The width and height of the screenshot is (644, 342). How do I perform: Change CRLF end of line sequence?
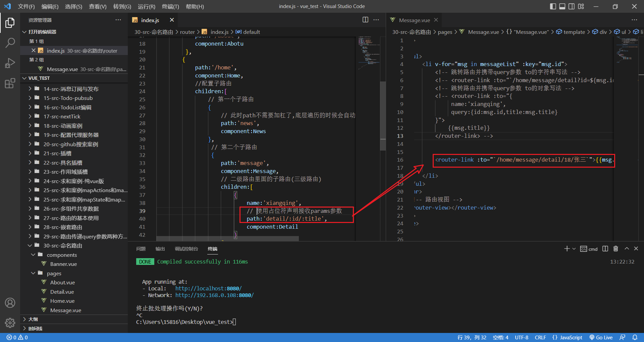coord(540,337)
